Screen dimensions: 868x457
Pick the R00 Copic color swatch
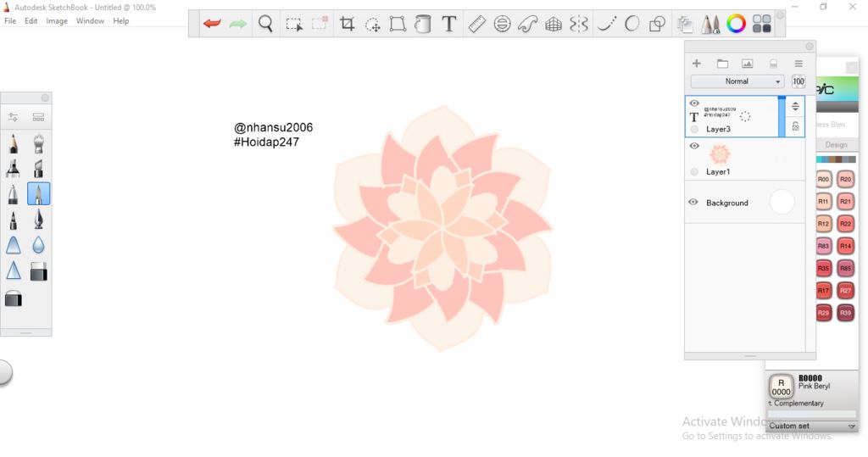(824, 180)
